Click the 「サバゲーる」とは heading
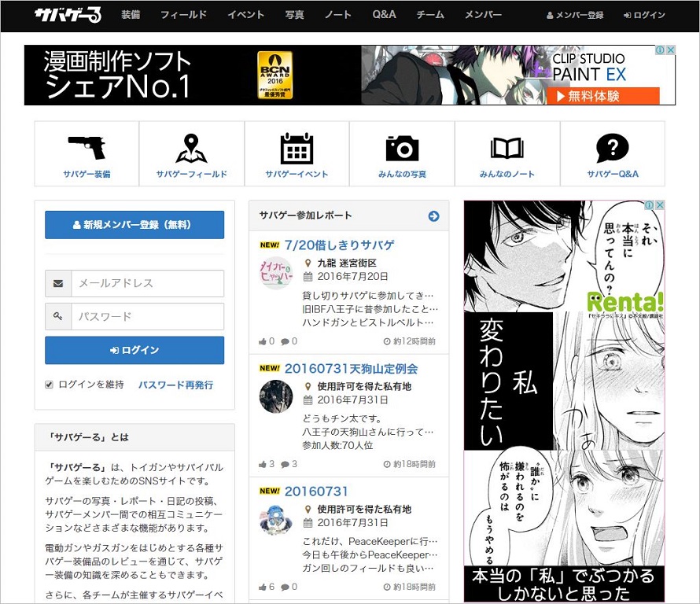The image size is (700, 604). pos(89,437)
